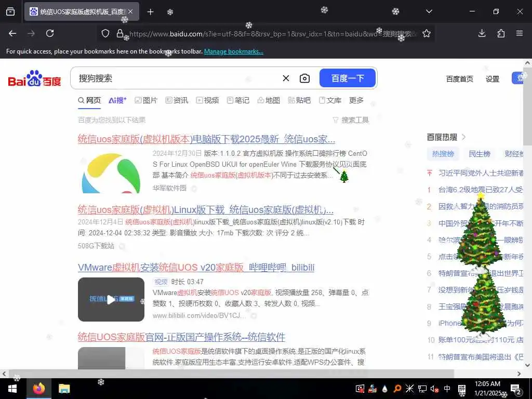Switch to the 图片 tab
532x399 pixels.
(x=146, y=100)
